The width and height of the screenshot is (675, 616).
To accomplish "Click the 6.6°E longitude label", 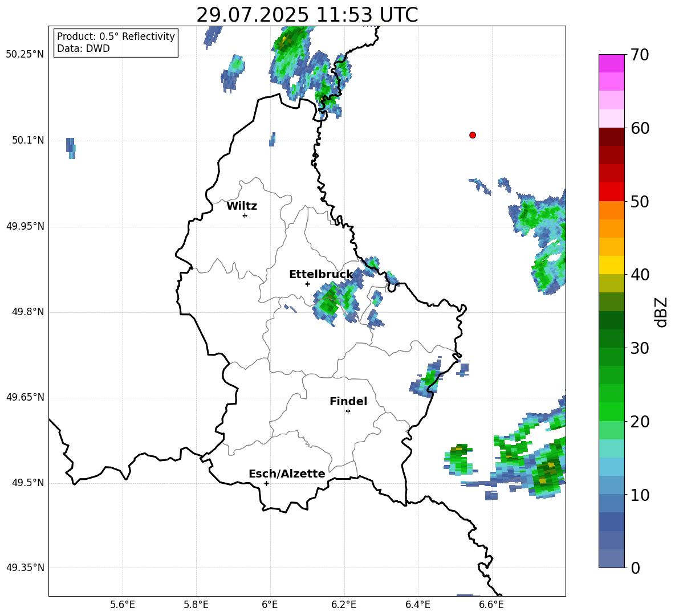I will tap(491, 605).
